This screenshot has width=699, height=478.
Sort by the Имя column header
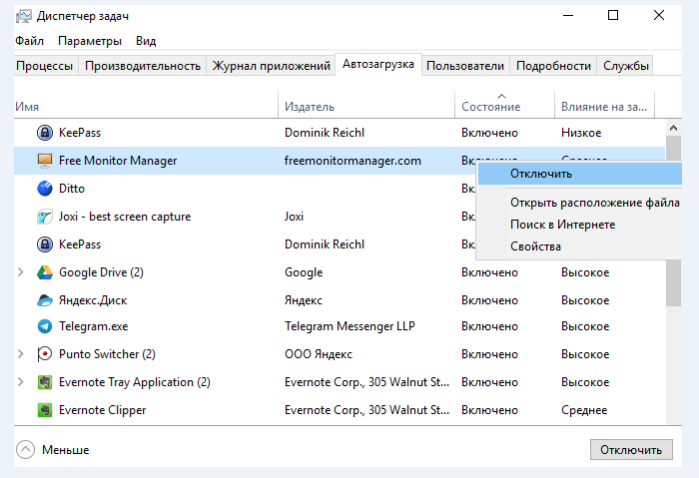146,106
